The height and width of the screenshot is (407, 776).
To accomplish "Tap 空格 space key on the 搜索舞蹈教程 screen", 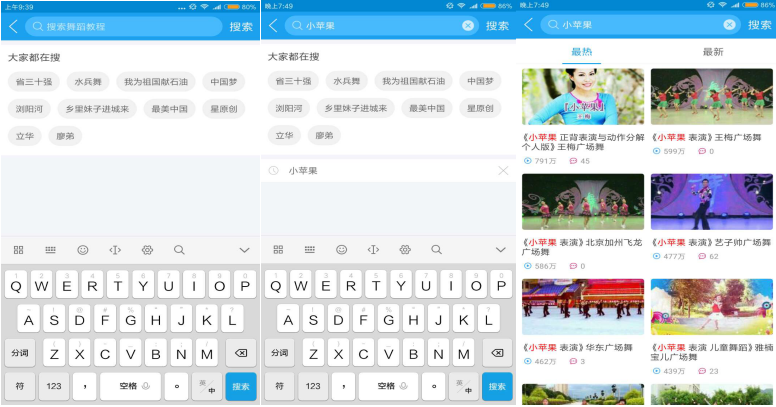I will [x=131, y=386].
